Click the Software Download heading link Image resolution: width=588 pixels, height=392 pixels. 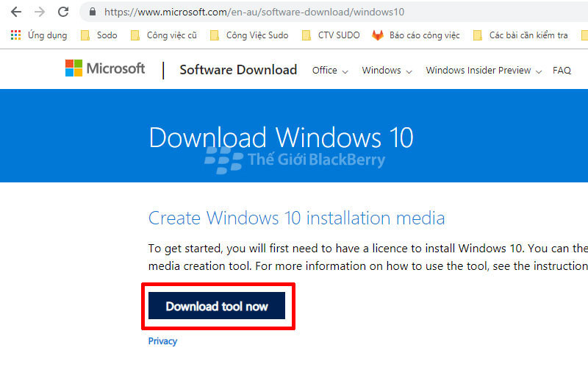tap(238, 70)
